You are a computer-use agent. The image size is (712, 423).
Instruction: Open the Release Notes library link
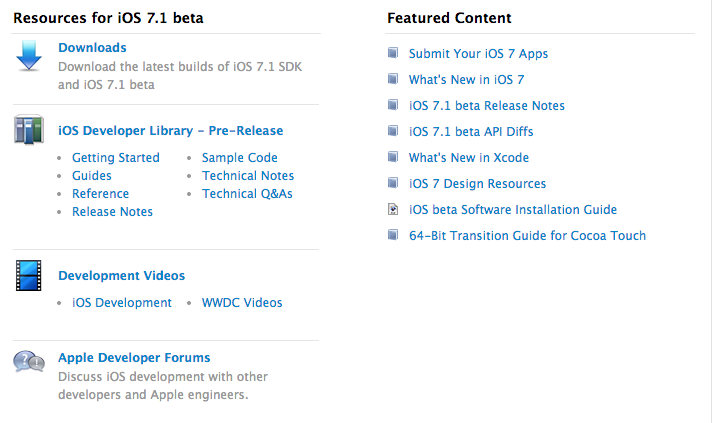tap(112, 212)
